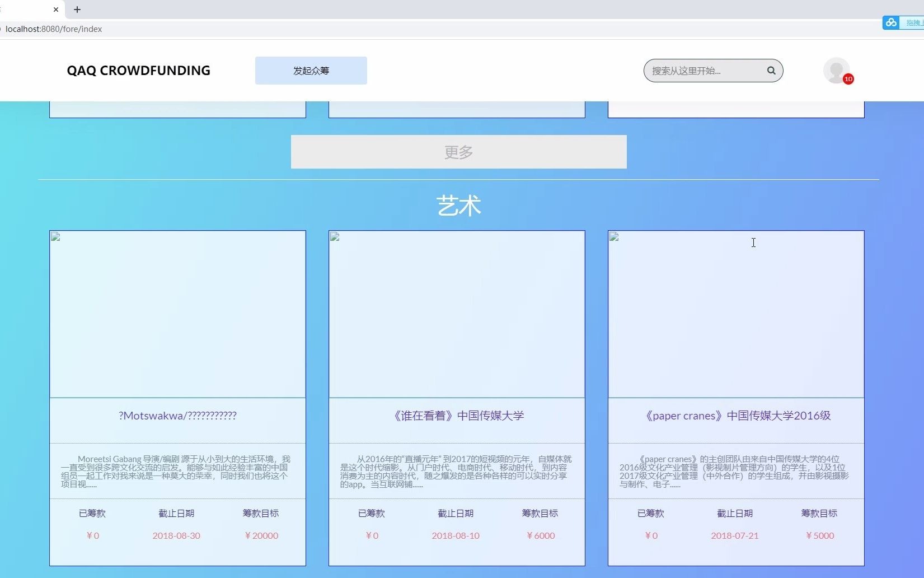
Task: Click the paper cranes 主创团队 description
Action: (x=734, y=472)
